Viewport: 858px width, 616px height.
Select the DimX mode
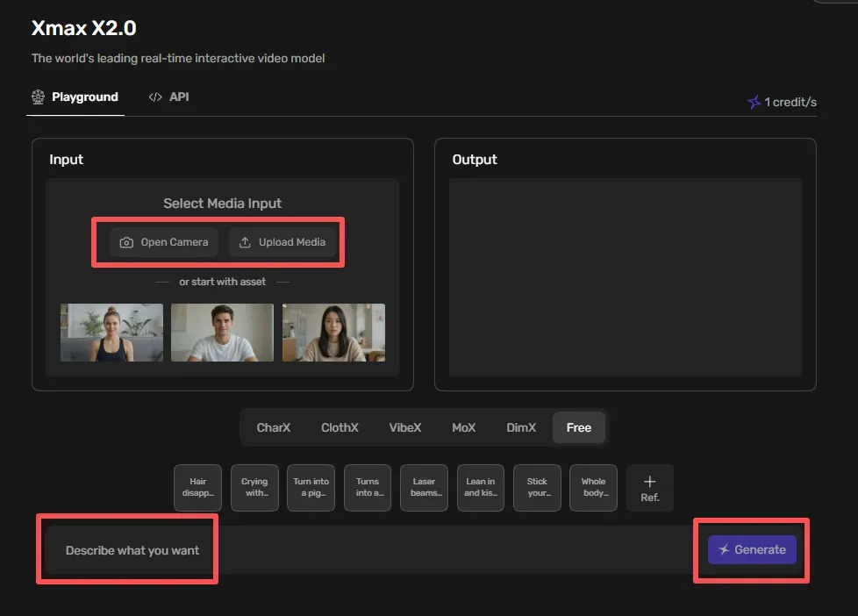[521, 427]
